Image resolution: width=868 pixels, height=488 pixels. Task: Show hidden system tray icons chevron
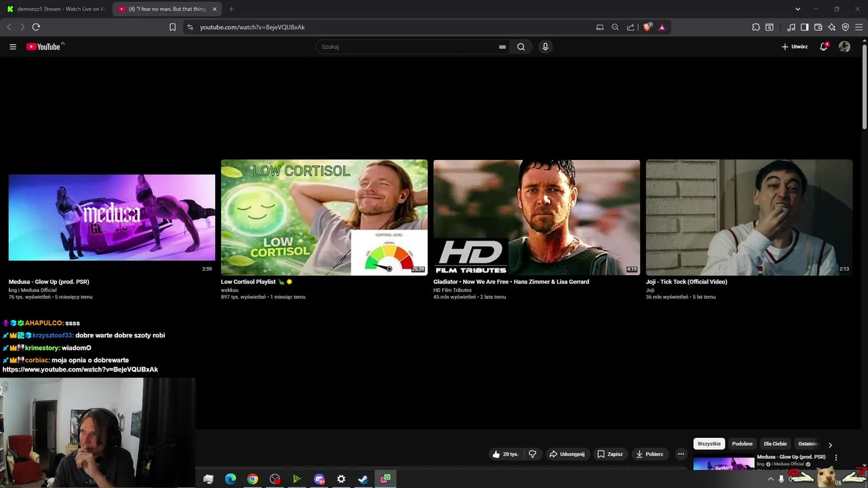point(770,479)
